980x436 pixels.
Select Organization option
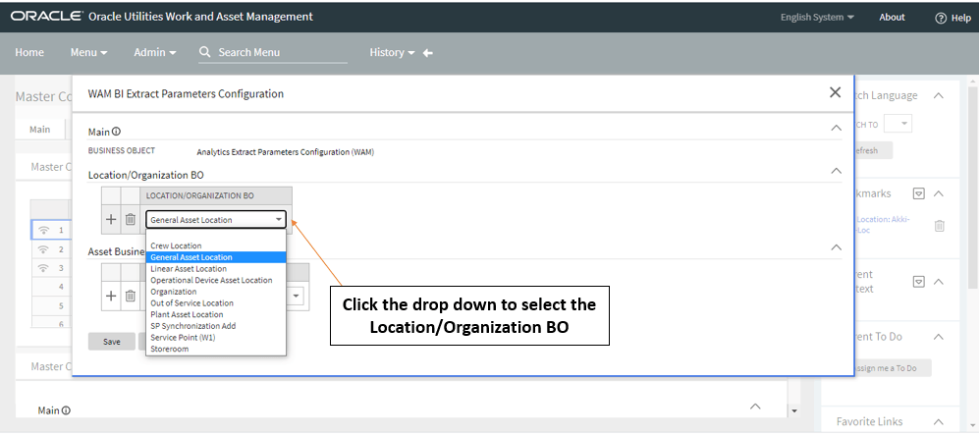point(216,291)
